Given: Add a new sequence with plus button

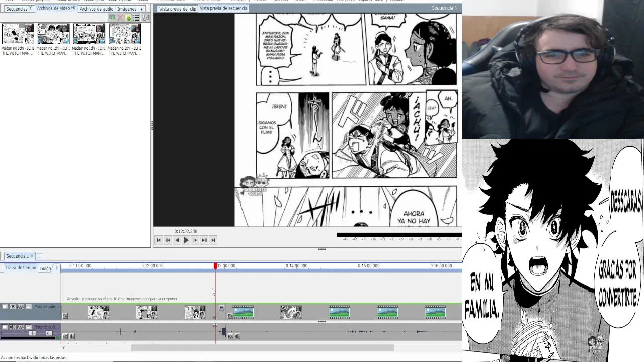Looking at the screenshot, I should click(39, 257).
